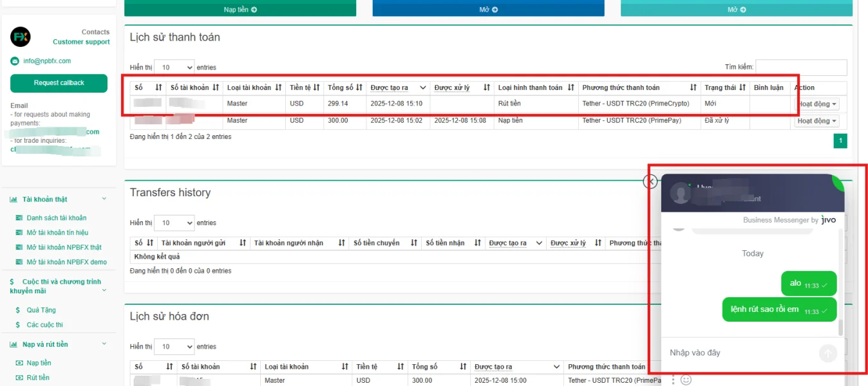Sort payment history by Tổng số
Screen dimensions: 868x386
coord(359,87)
